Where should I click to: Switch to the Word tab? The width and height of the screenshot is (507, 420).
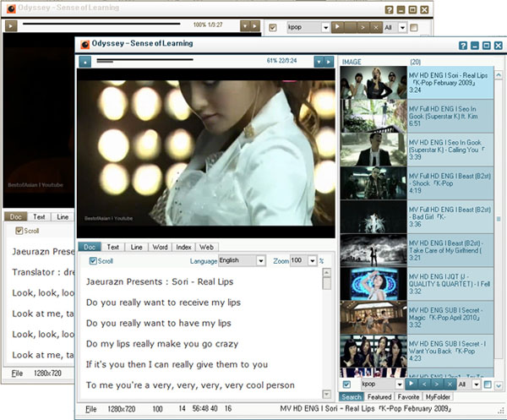tap(160, 247)
